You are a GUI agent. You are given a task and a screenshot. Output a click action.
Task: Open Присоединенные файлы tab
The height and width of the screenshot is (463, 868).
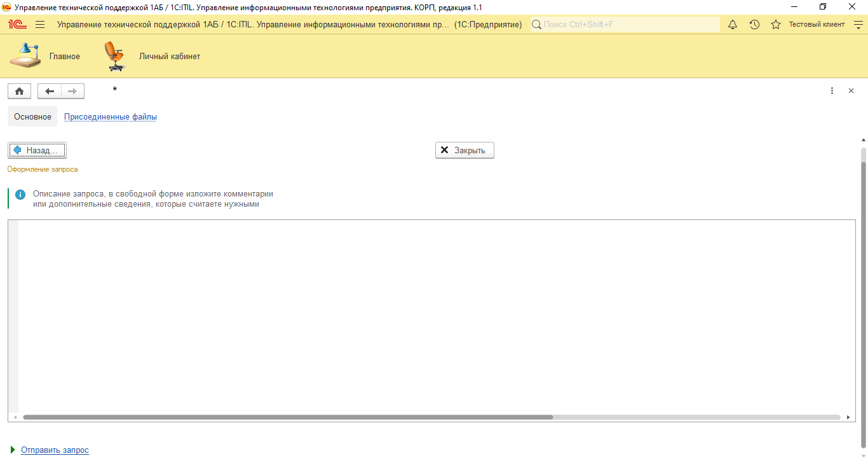(x=111, y=117)
